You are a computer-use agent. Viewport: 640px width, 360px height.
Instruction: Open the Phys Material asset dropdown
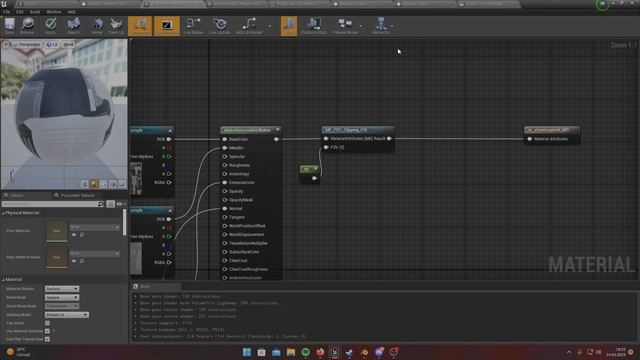[94, 227]
